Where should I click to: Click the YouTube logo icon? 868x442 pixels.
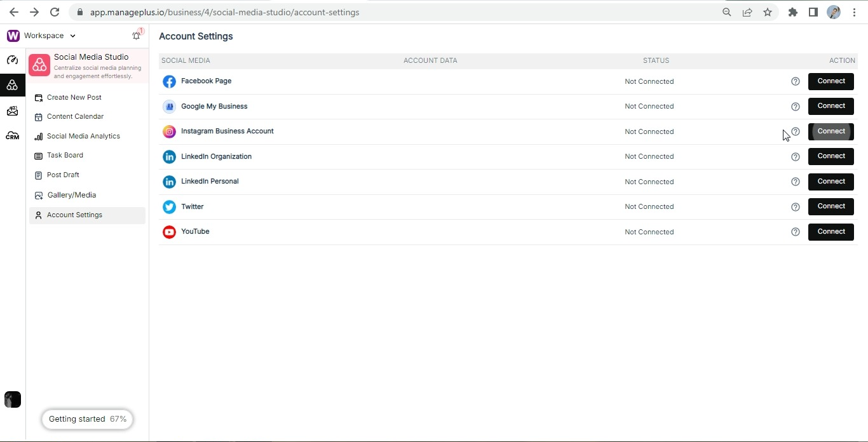click(x=169, y=232)
